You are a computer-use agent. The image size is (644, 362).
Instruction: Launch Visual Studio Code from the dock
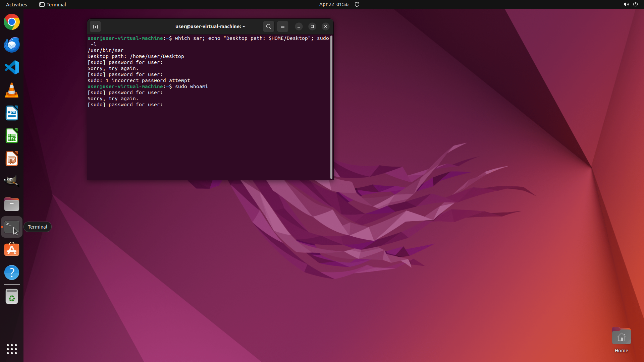point(12,68)
